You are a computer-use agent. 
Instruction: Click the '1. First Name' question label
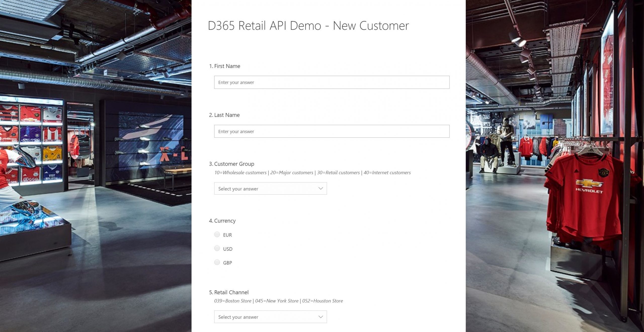225,66
